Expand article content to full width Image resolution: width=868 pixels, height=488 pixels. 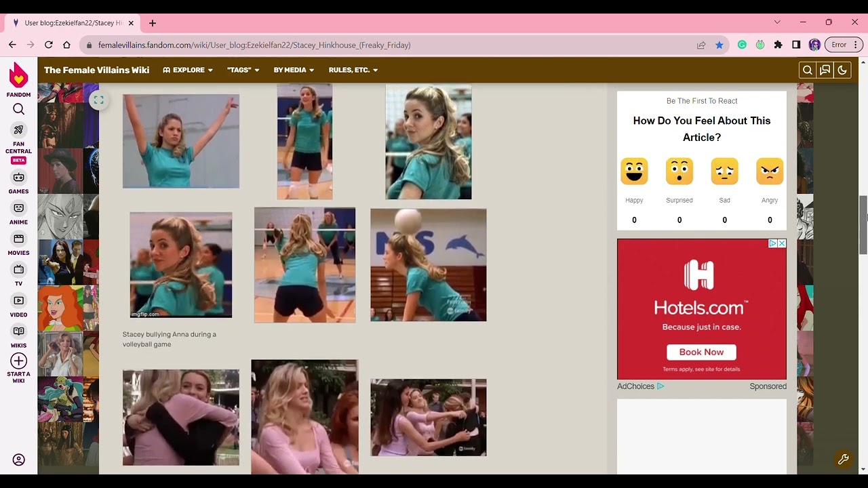pos(98,100)
